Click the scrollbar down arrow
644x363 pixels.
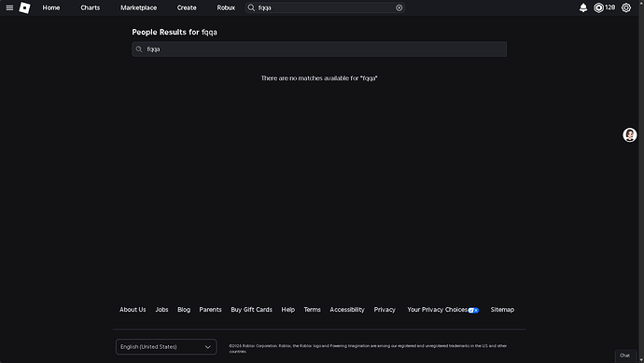[x=641, y=360]
